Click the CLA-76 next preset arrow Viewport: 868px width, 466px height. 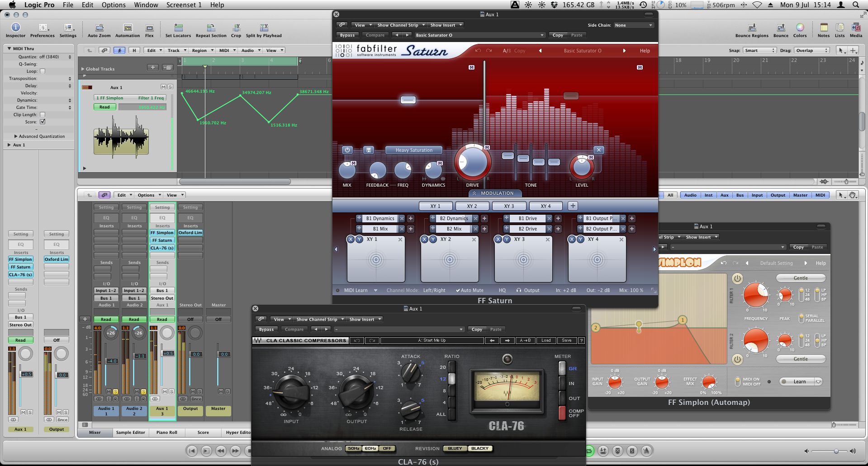coord(507,340)
